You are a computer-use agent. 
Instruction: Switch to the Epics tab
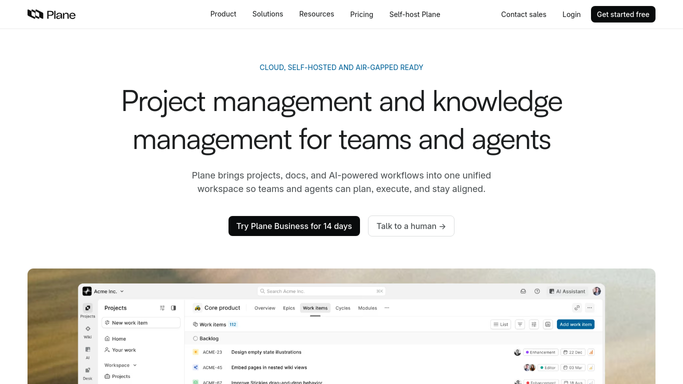[x=289, y=308]
